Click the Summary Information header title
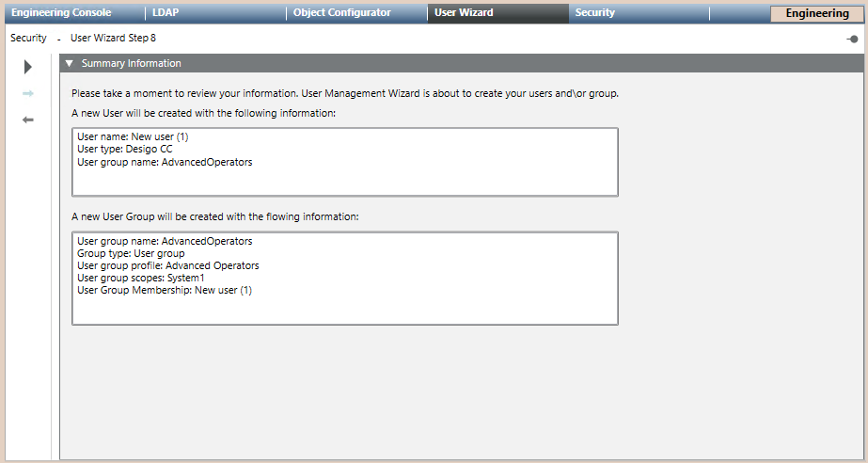 (131, 64)
